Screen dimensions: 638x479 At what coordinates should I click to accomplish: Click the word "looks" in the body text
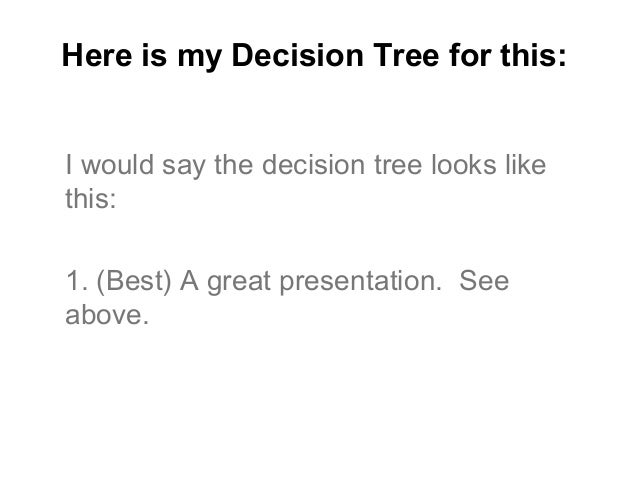[x=464, y=165]
